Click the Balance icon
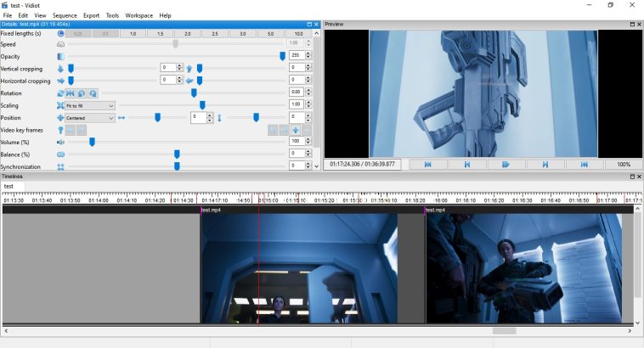Image resolution: width=644 pixels, height=348 pixels. pyautogui.click(x=61, y=154)
